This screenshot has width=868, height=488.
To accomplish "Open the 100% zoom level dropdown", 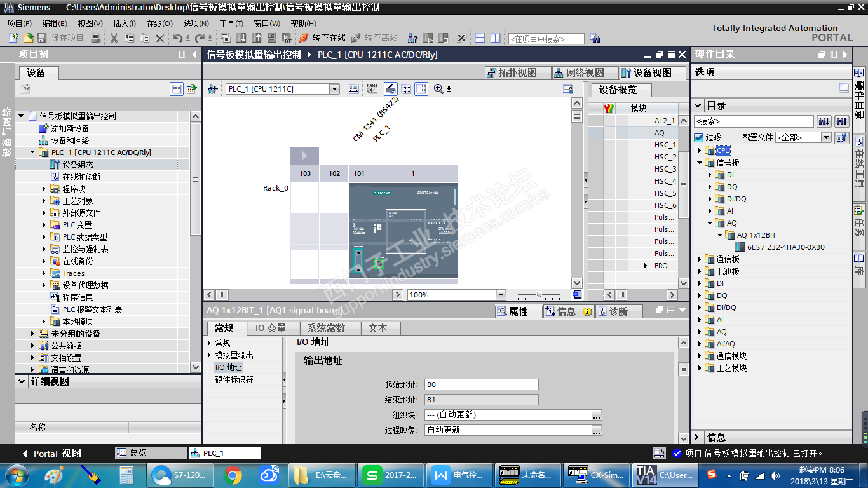I will pos(501,295).
